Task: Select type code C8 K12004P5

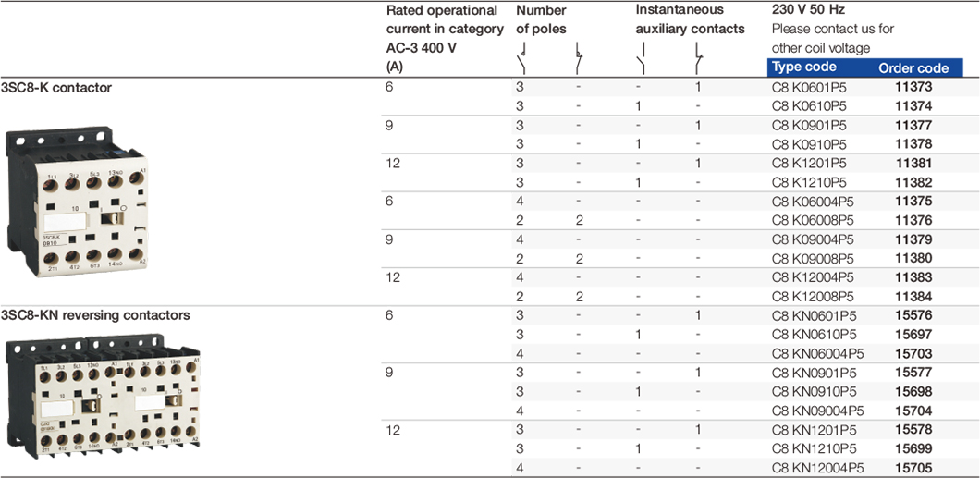Action: click(x=813, y=277)
